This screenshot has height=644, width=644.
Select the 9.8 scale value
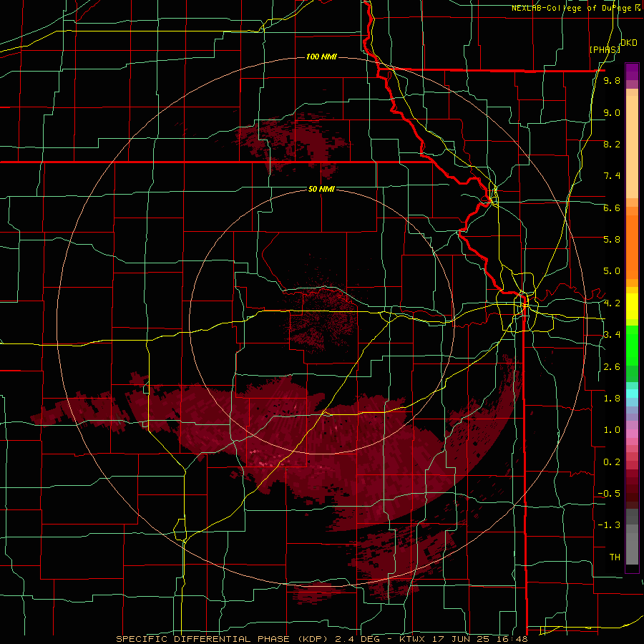612,80
